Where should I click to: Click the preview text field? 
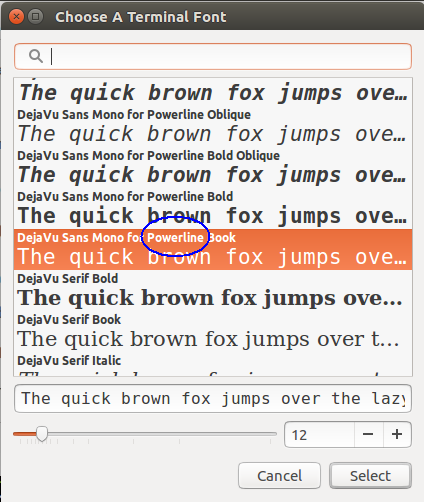click(213, 399)
